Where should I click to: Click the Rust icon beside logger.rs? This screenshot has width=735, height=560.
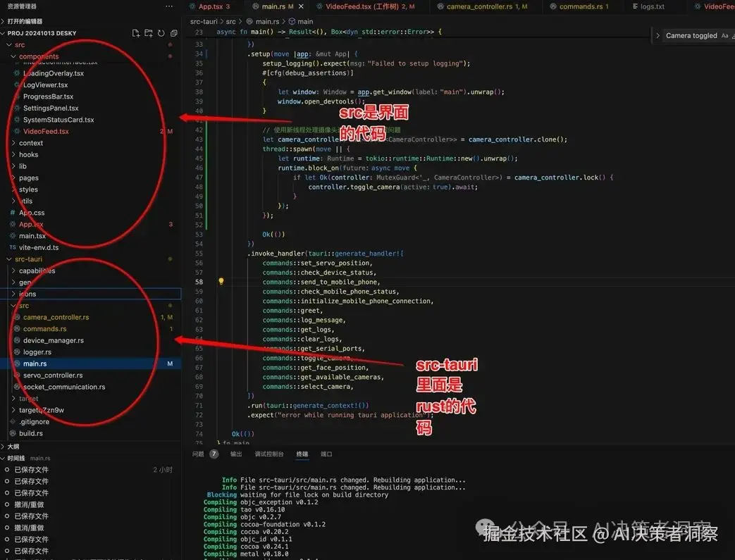click(17, 352)
